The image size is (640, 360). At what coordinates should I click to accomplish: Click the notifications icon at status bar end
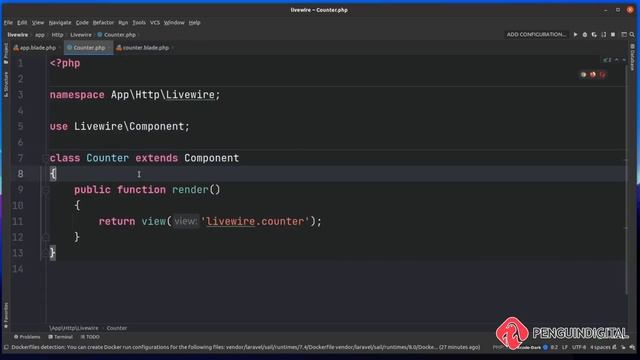632,347
